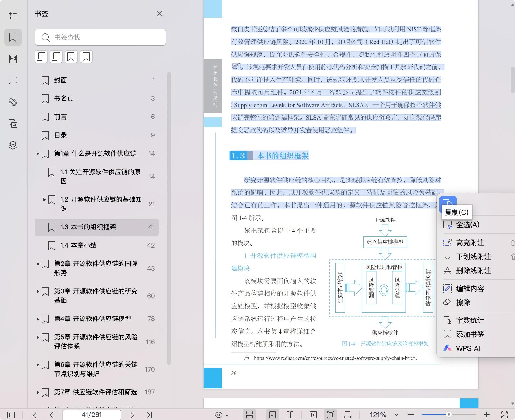Jump to first page button
Image resolution: width=515 pixels, height=420 pixels.
tap(34, 415)
